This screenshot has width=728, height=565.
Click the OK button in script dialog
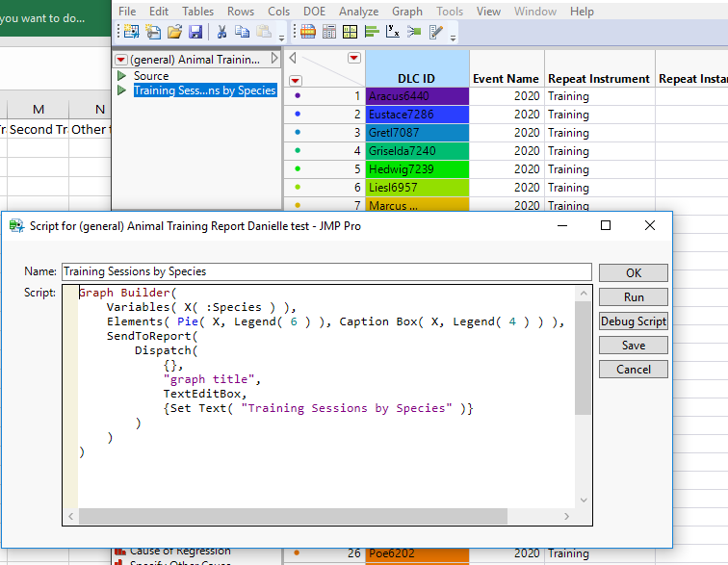(x=633, y=272)
